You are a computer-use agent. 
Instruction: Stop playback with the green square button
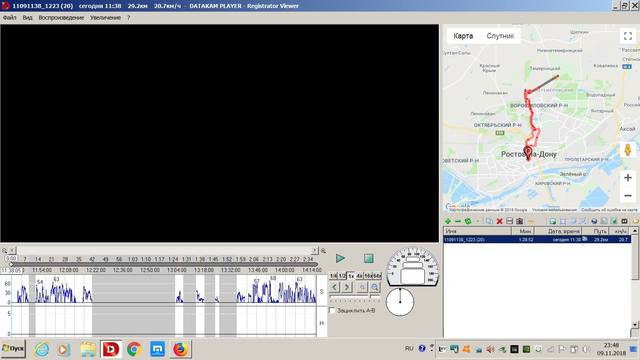(369, 258)
